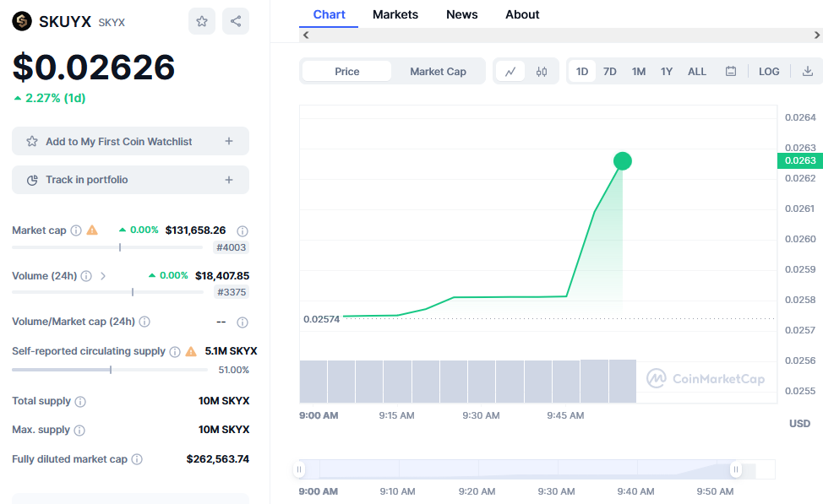
Task: Click circulating supply warning triangle icon
Action: (191, 351)
